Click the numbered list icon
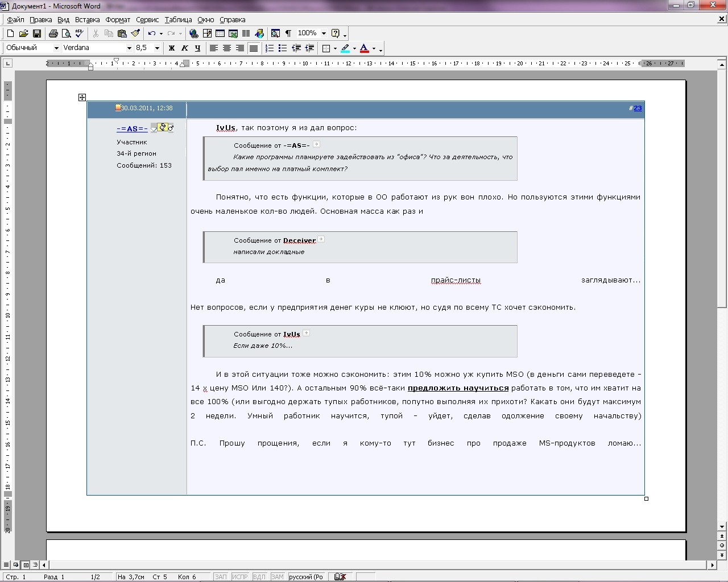 tap(270, 48)
